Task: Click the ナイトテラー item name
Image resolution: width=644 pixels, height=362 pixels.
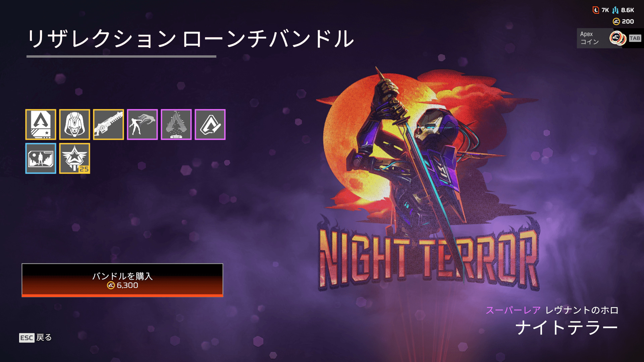Action: click(567, 327)
